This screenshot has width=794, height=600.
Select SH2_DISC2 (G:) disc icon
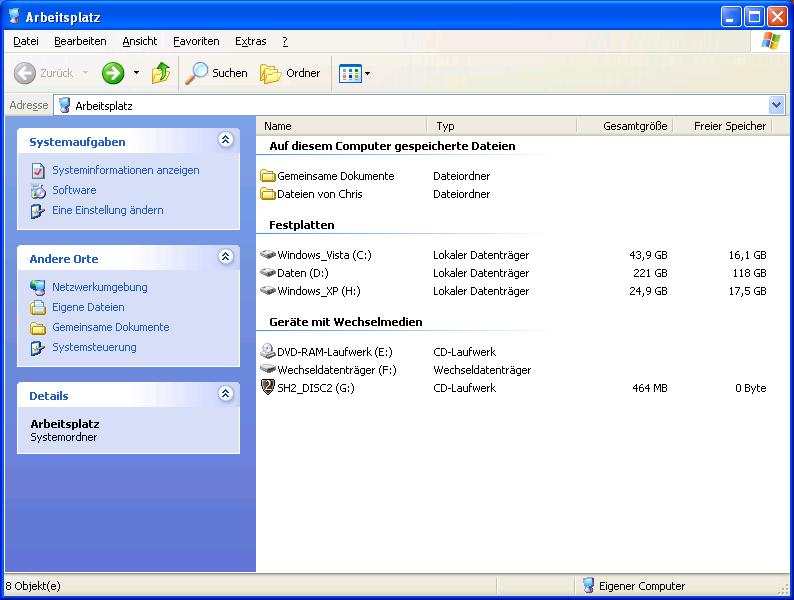[x=267, y=387]
